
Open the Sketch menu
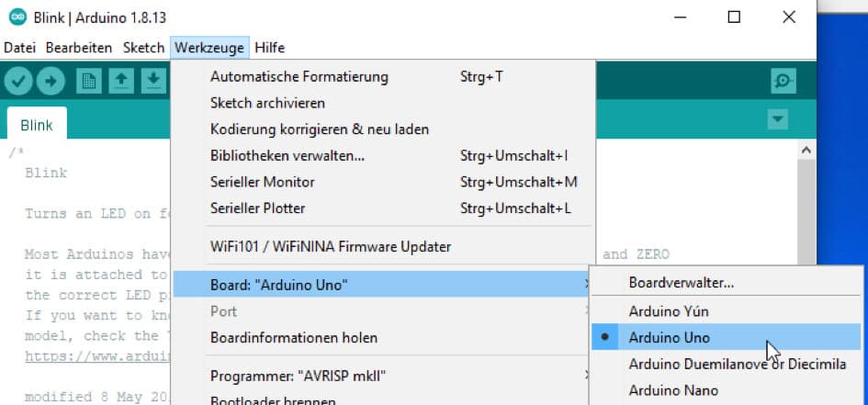[x=143, y=48]
